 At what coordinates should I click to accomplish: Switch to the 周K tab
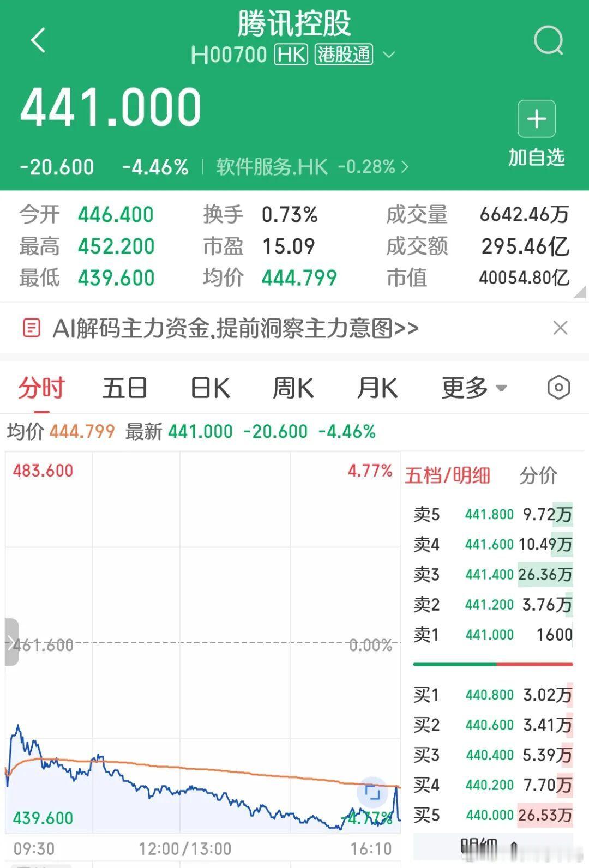(x=293, y=388)
